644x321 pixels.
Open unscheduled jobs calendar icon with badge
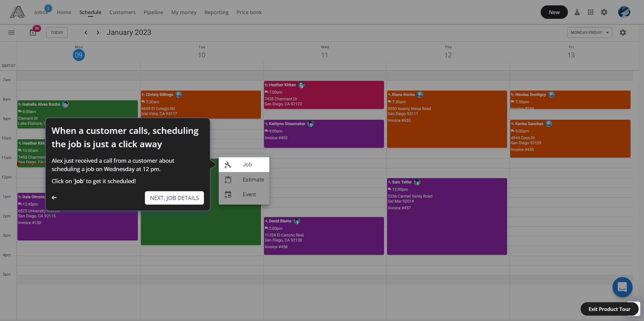pyautogui.click(x=33, y=32)
